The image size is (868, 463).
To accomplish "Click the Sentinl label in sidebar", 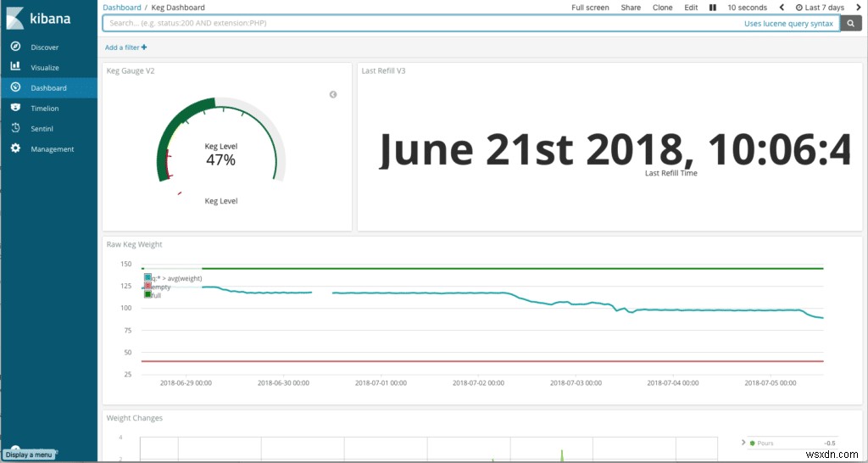I will pyautogui.click(x=42, y=129).
